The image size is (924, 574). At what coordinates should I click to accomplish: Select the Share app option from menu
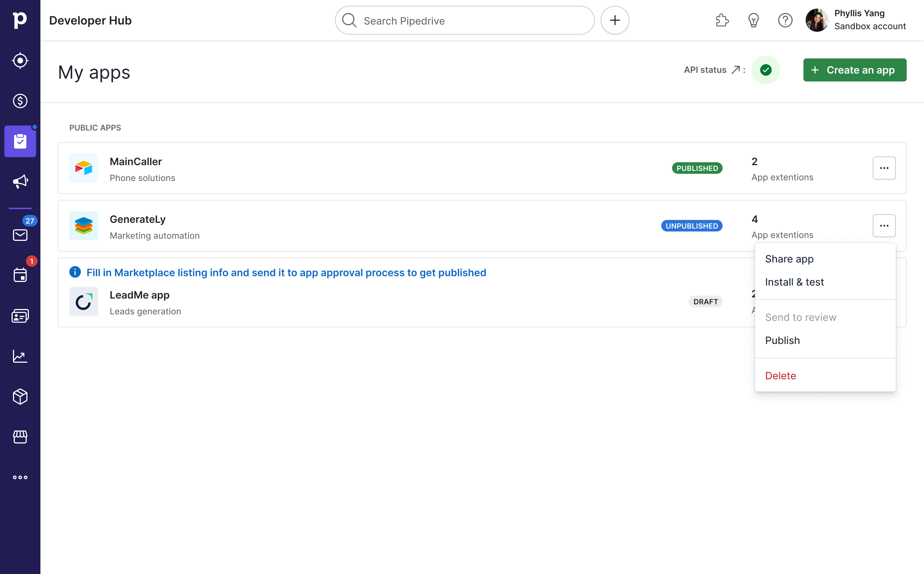790,259
